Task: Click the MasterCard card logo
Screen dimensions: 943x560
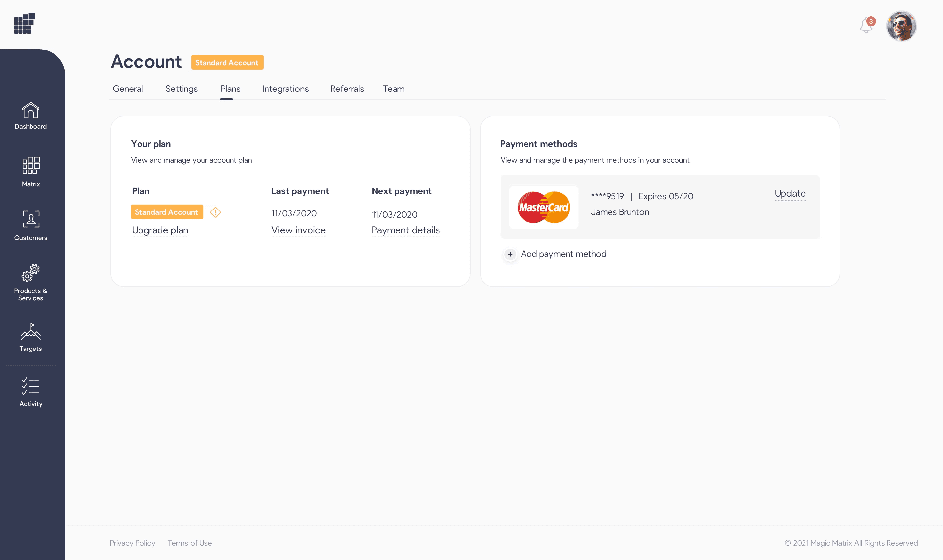Action: point(544,207)
